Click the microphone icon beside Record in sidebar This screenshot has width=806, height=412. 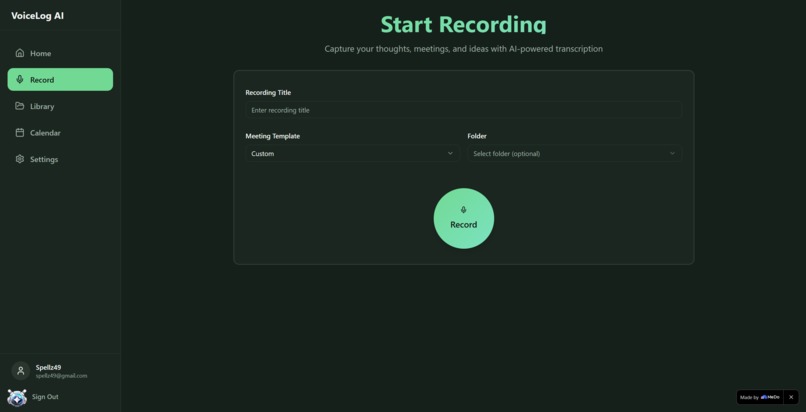[20, 80]
